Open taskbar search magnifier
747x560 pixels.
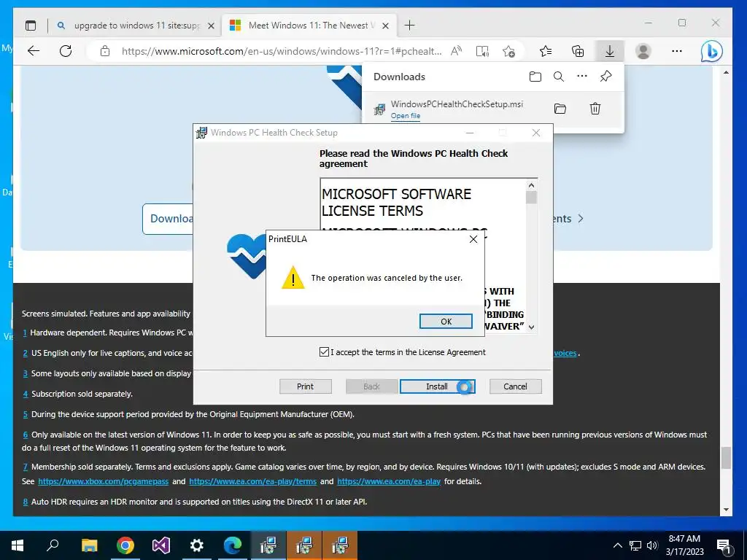[x=53, y=545]
